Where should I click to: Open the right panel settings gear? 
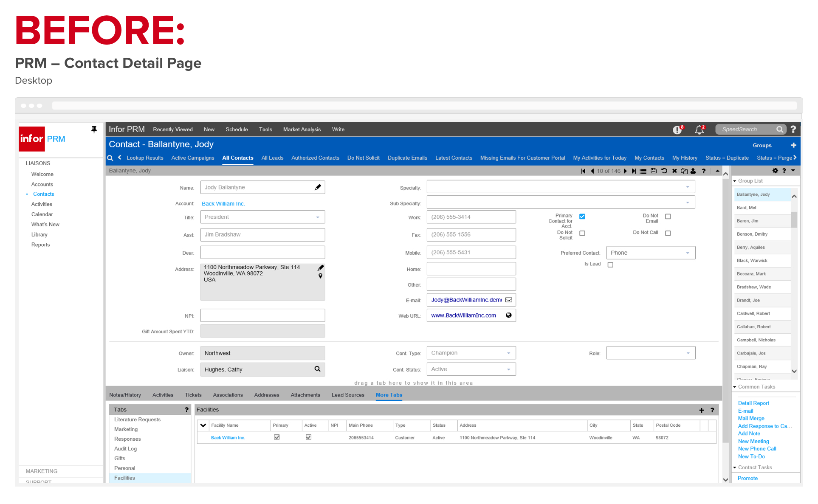point(775,171)
